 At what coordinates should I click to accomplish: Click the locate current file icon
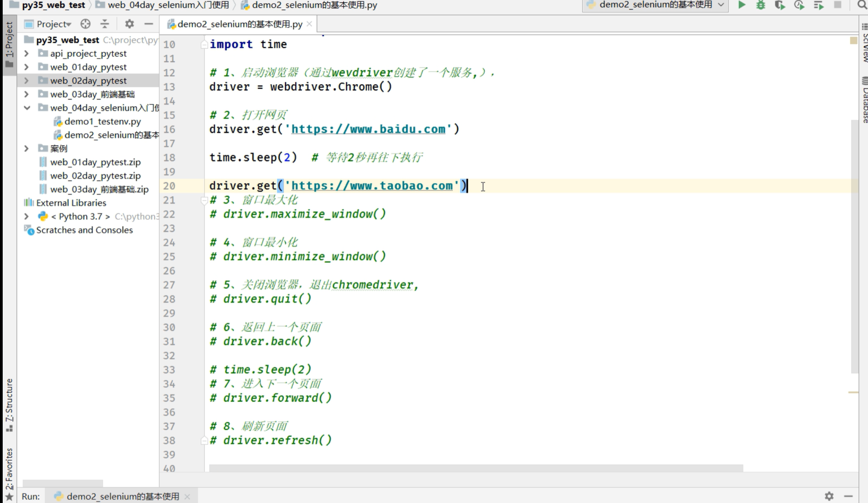click(85, 24)
